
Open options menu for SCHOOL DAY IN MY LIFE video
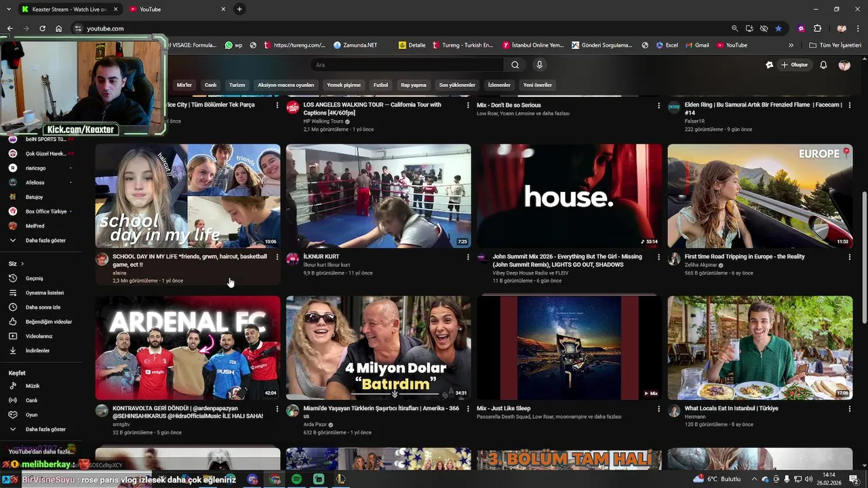[277, 257]
